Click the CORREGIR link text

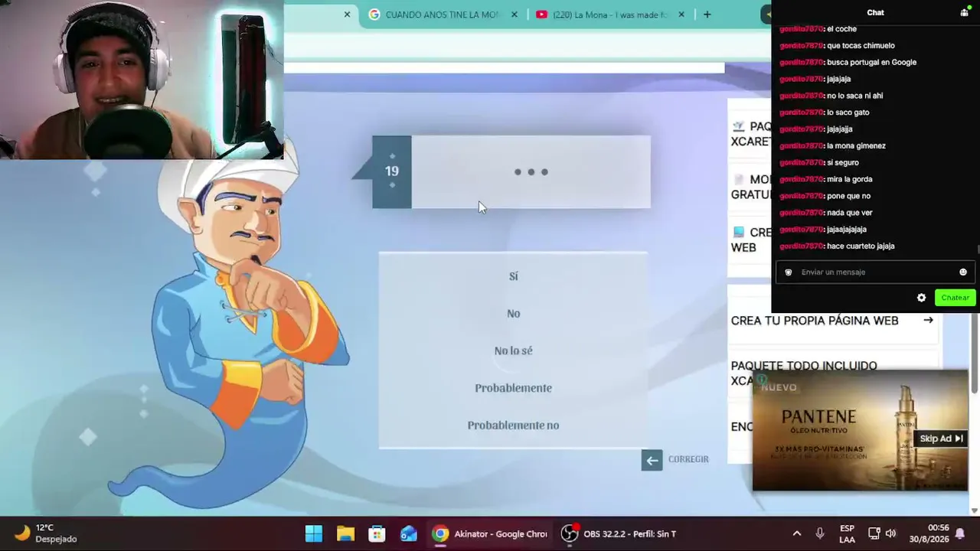pyautogui.click(x=688, y=459)
